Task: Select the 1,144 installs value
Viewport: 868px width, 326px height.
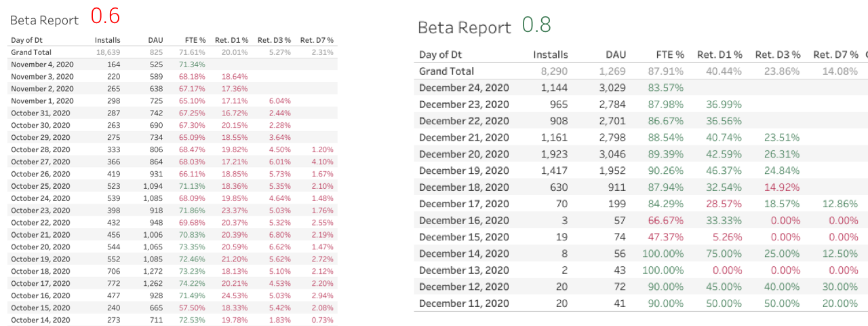Action: tap(555, 88)
